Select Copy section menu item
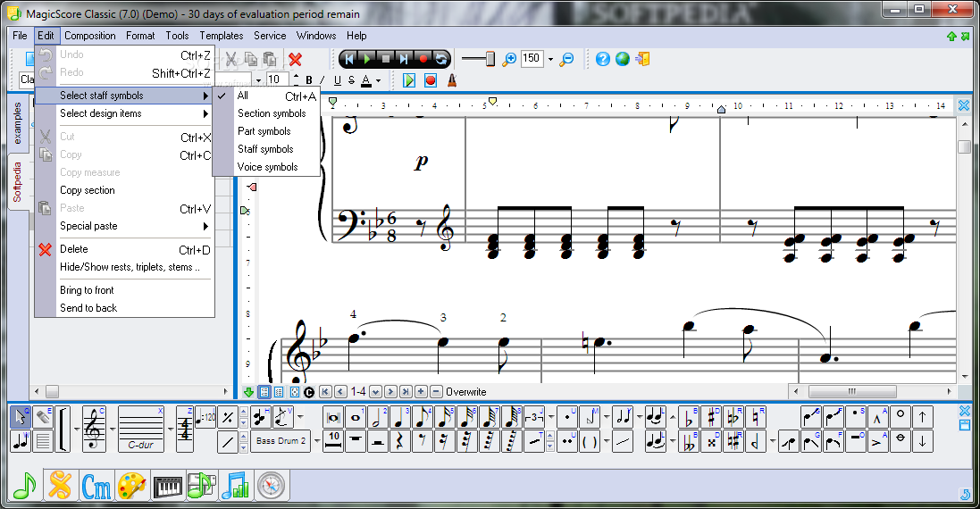The height and width of the screenshot is (509, 980). click(125, 190)
